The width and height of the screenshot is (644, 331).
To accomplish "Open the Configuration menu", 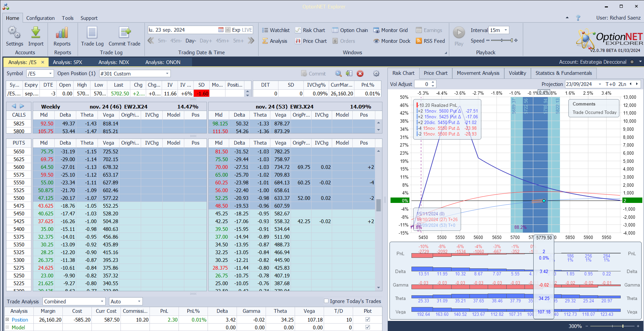I will point(41,18).
